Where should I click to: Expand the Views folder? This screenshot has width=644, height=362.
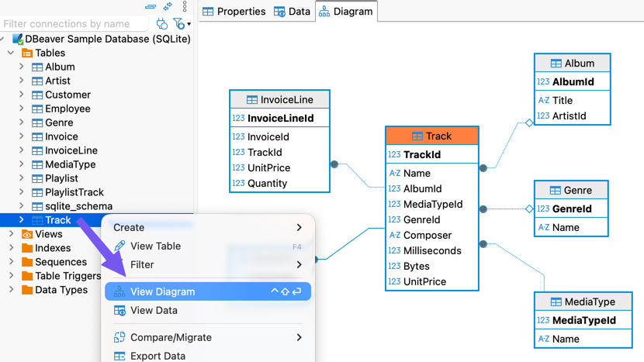(x=11, y=234)
